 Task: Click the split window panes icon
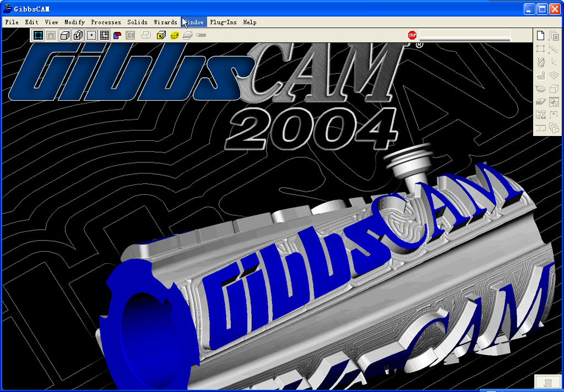(541, 128)
